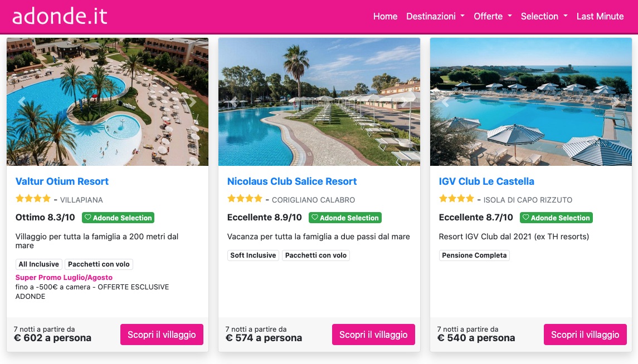
Task: Click the Soft Inclusive tag
Action: [253, 255]
